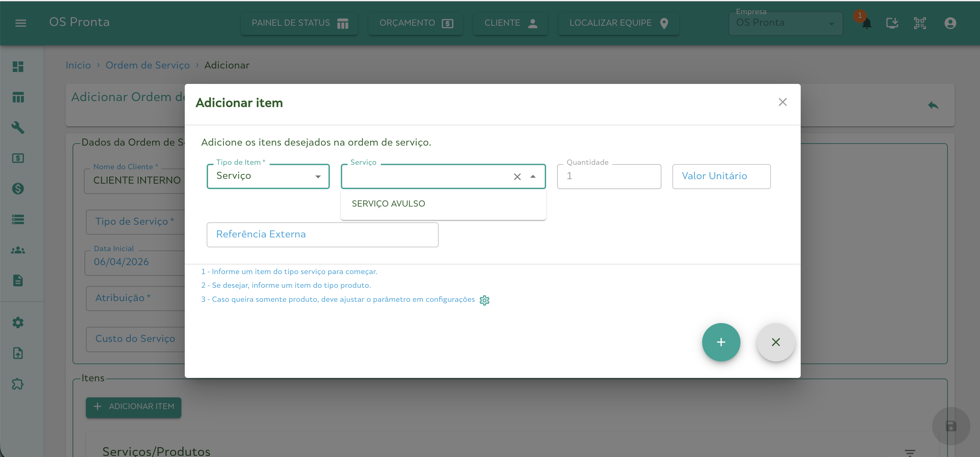Click the Valor Unitário field
The width and height of the screenshot is (980, 457).
pos(721,176)
